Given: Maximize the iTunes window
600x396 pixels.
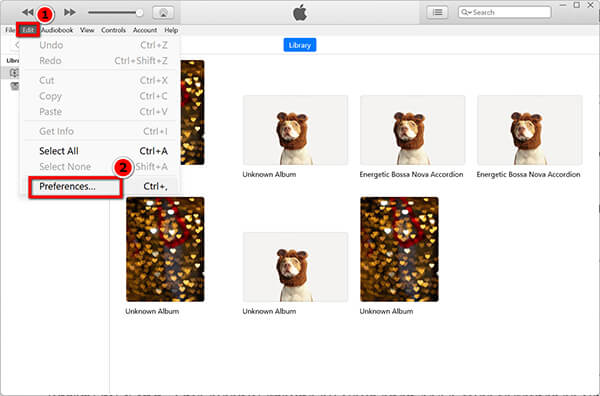Looking at the screenshot, I should click(x=577, y=5).
